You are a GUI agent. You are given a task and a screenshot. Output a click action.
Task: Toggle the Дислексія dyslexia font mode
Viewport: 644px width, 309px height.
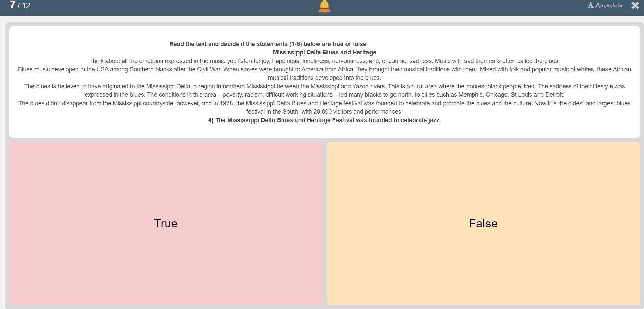click(x=609, y=5)
